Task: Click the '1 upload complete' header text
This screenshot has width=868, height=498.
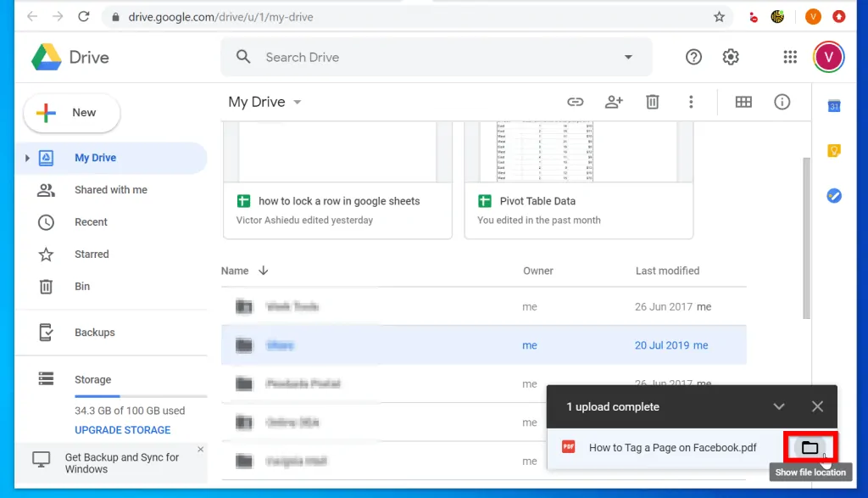Action: coord(613,406)
